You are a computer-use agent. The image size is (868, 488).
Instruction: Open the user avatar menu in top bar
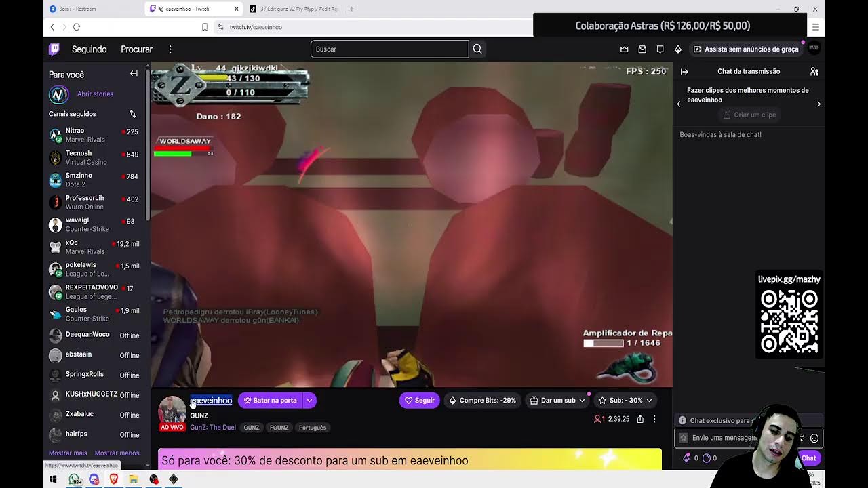coord(814,48)
